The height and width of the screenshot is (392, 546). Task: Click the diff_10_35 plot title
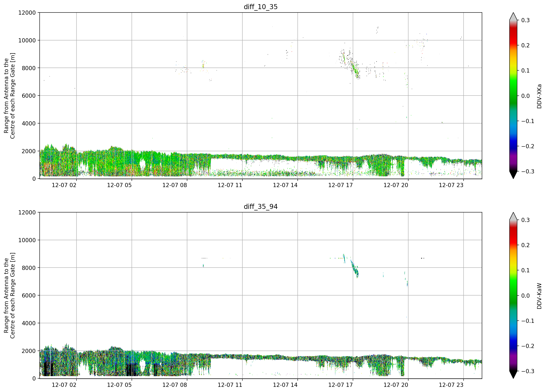click(x=261, y=7)
